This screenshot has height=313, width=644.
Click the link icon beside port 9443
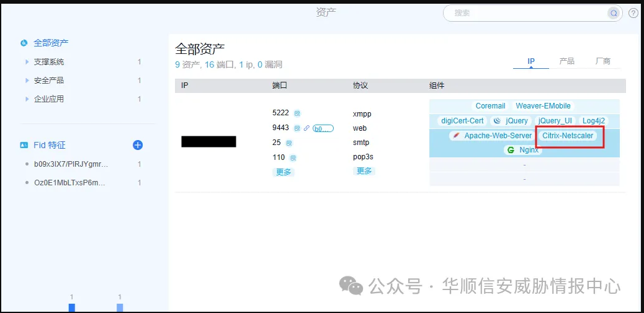(x=306, y=128)
